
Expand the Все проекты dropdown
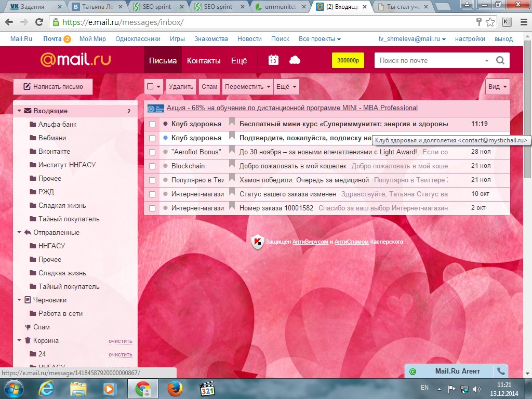point(320,39)
